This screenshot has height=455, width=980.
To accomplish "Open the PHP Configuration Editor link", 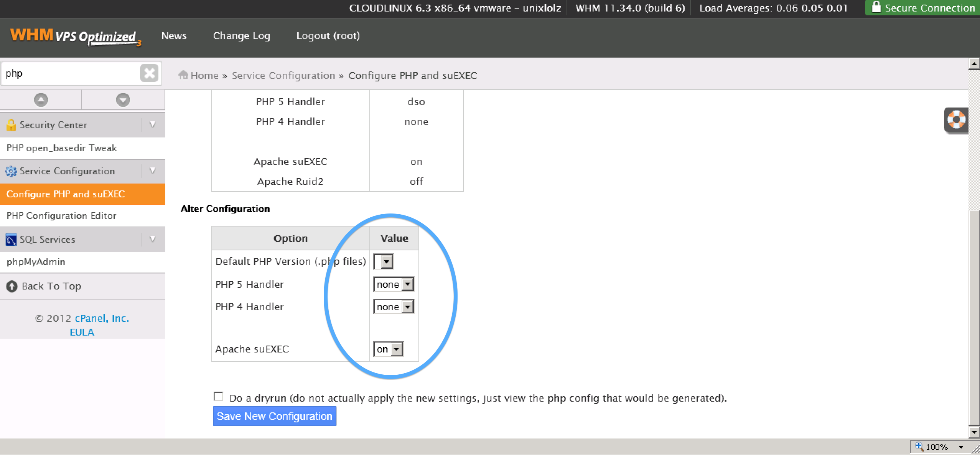I will [x=61, y=216].
